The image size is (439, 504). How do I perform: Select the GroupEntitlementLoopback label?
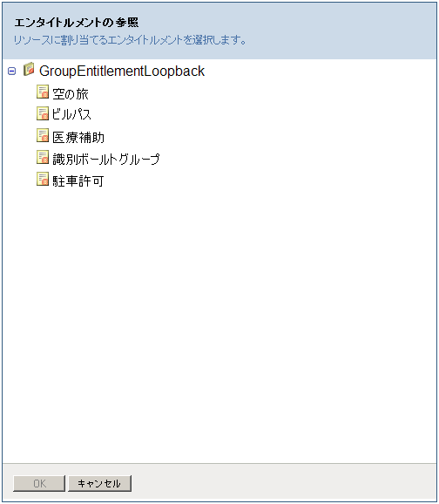pyautogui.click(x=122, y=71)
